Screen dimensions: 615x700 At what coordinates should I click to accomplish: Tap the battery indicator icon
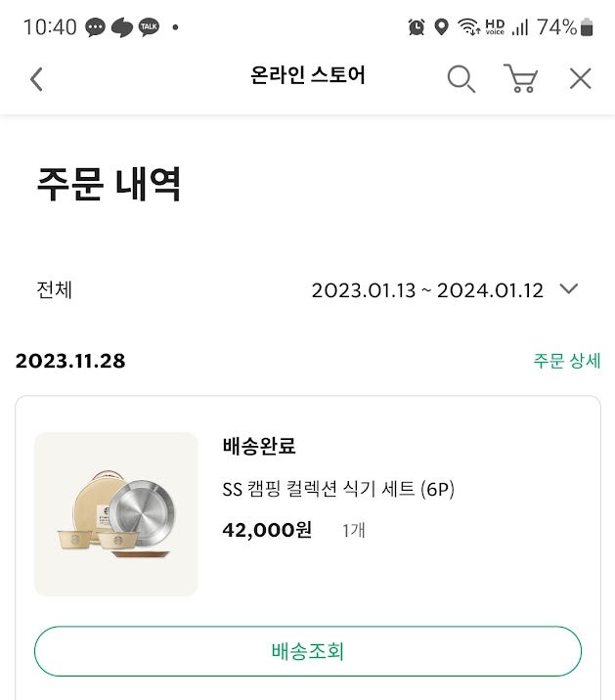(587, 27)
